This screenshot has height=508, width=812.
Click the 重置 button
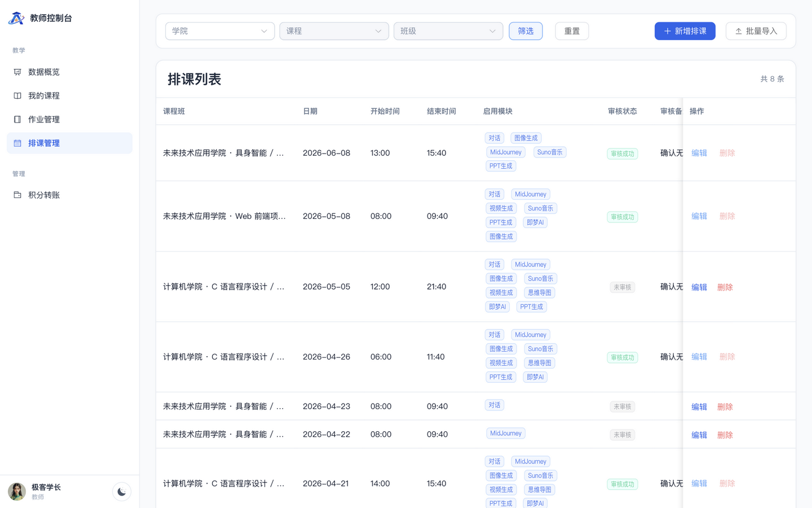tap(572, 31)
